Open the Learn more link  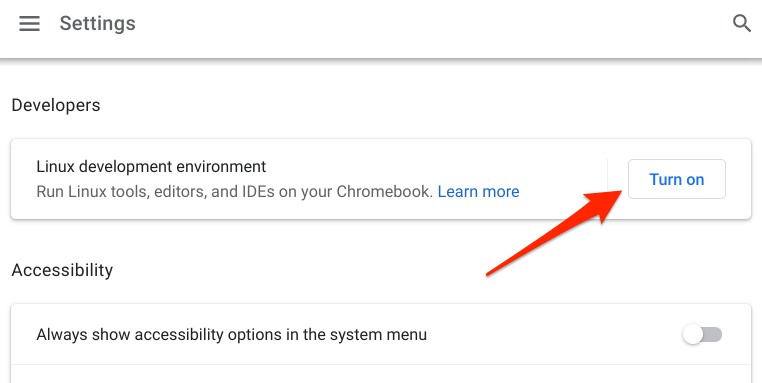(x=478, y=192)
